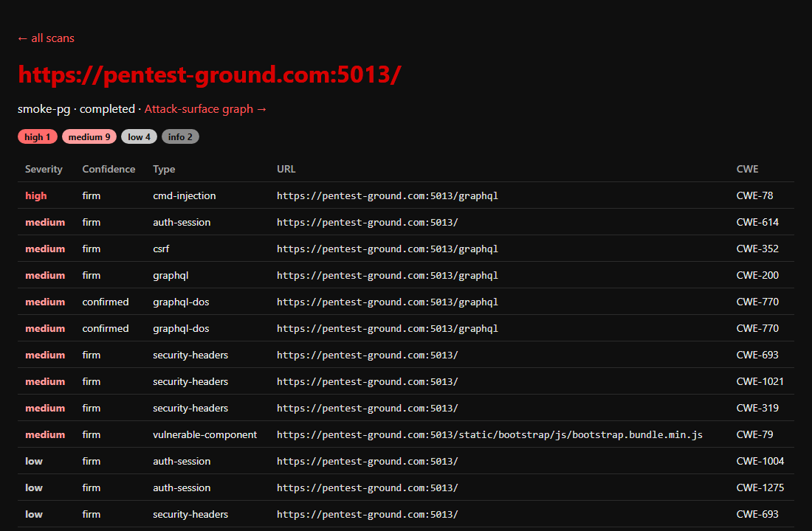Open the graphql type with CWE-200
Screen dimensions: 812x531
[171, 275]
